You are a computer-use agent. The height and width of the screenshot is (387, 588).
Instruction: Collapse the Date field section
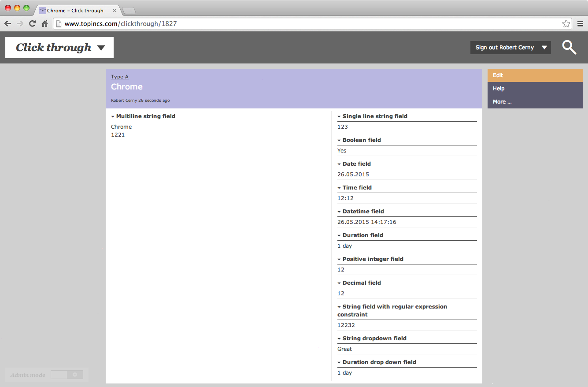[x=339, y=164]
